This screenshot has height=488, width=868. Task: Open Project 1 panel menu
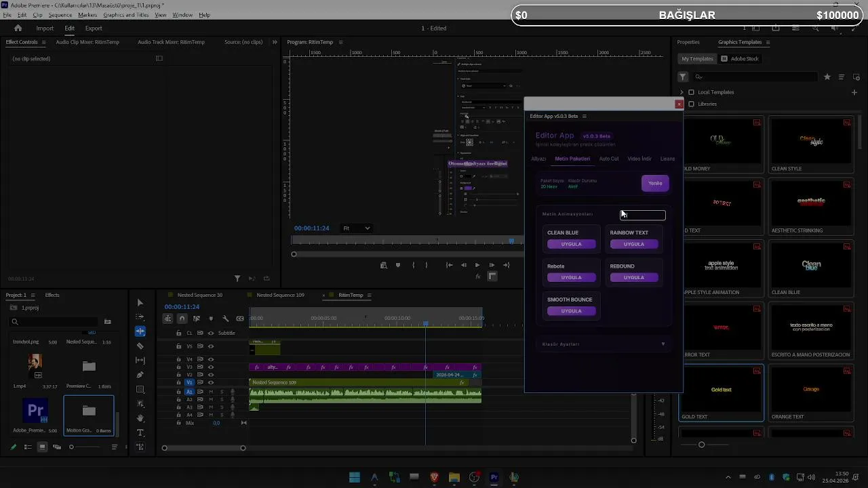pos(33,296)
